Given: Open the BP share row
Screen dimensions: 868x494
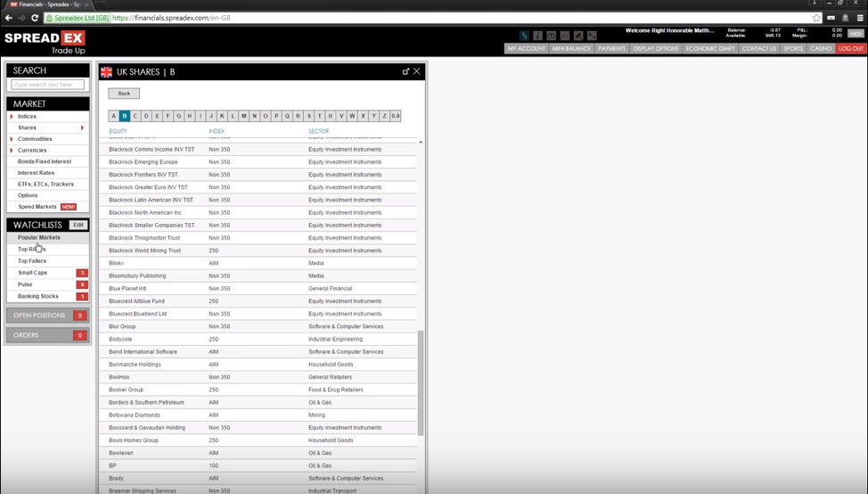Looking at the screenshot, I should coord(258,465).
